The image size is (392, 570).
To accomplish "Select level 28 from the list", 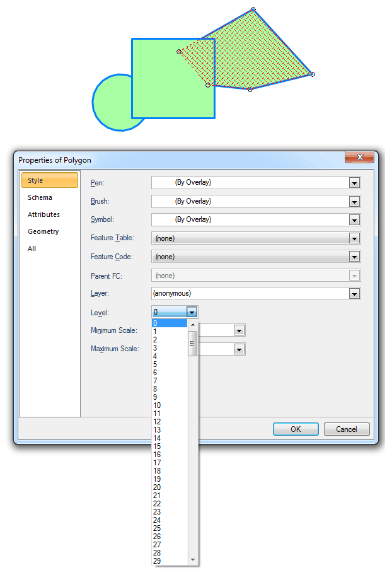I will (170, 553).
